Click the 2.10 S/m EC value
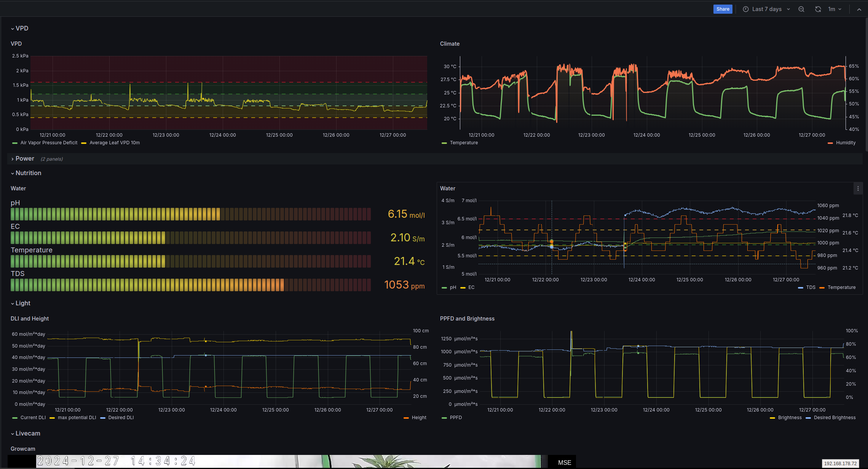868x469 pixels. click(407, 238)
